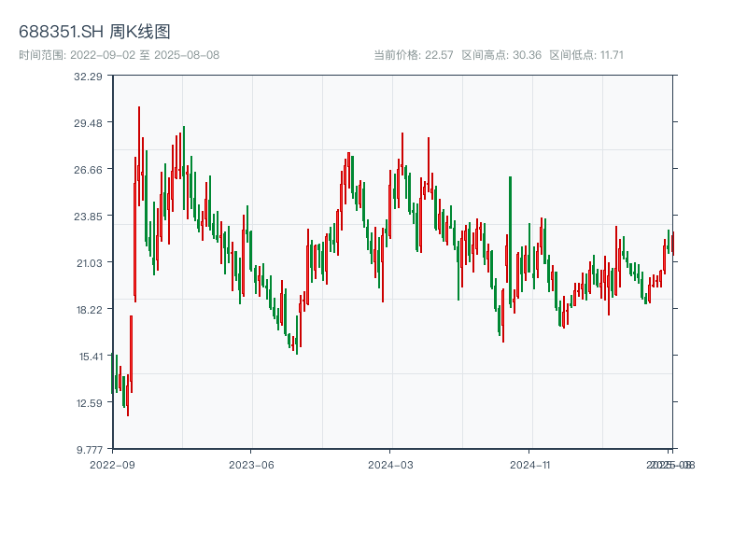Click the y-axis value 21.03
747x560 pixels.
coord(89,263)
